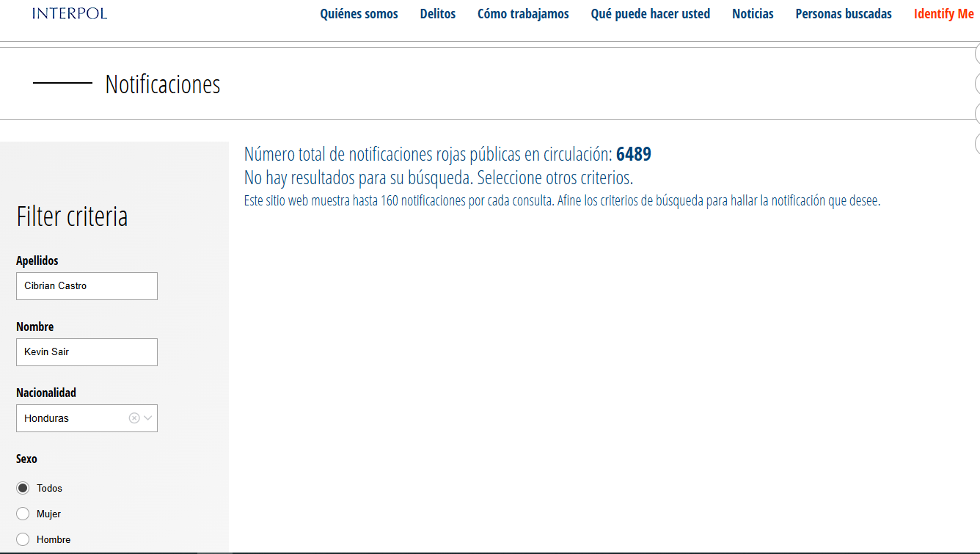This screenshot has height=554, width=980.
Task: Select the Todos sex option
Action: (23, 488)
